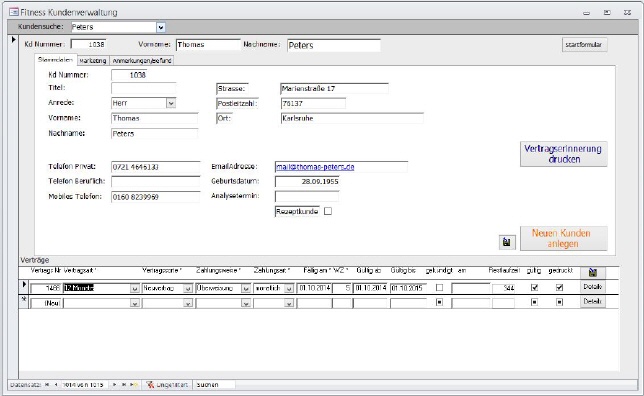Open the Anrede dropdown showing Herr
644x396 pixels.
click(x=171, y=103)
